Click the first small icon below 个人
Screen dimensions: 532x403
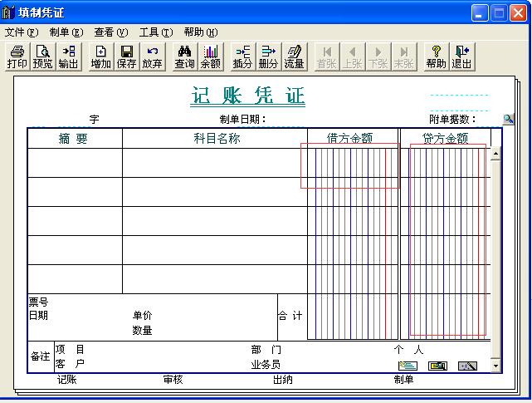click(408, 366)
